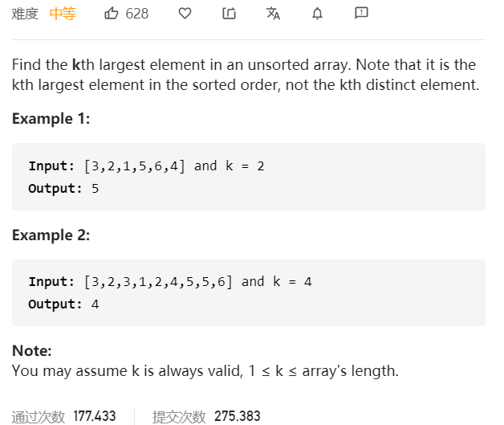The height and width of the screenshot is (425, 504).
Task: Click the thumbs-up like icon
Action: pos(112,14)
